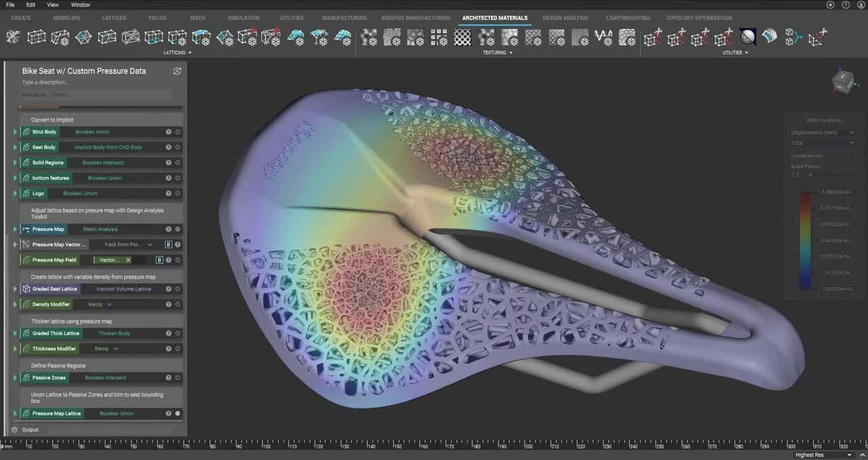868x460 pixels.
Task: Click the download icon in top-right corner
Action: click(831, 5)
